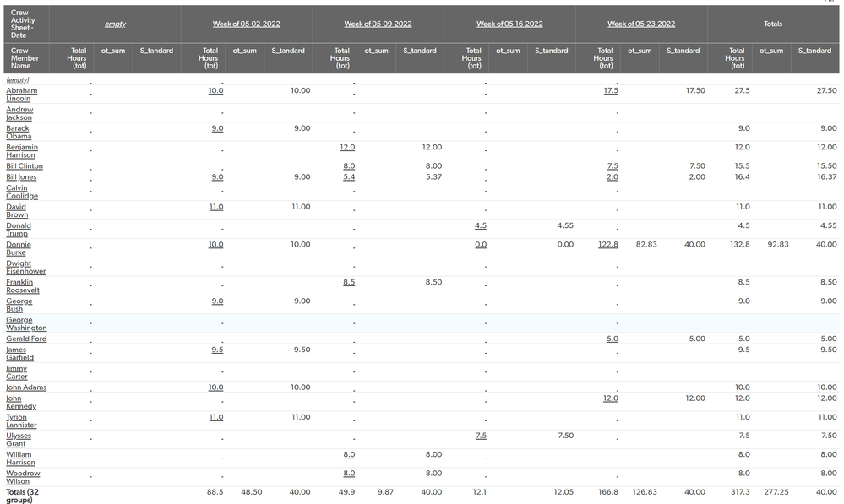The height and width of the screenshot is (504, 844).
Task: Open Franklin Roosevelt crew member link
Action: [x=23, y=286]
